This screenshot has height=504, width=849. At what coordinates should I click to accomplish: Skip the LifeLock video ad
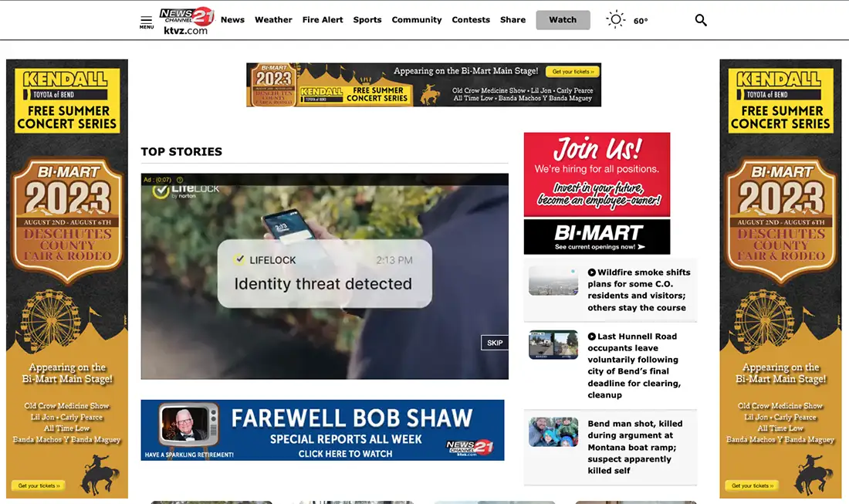494,343
